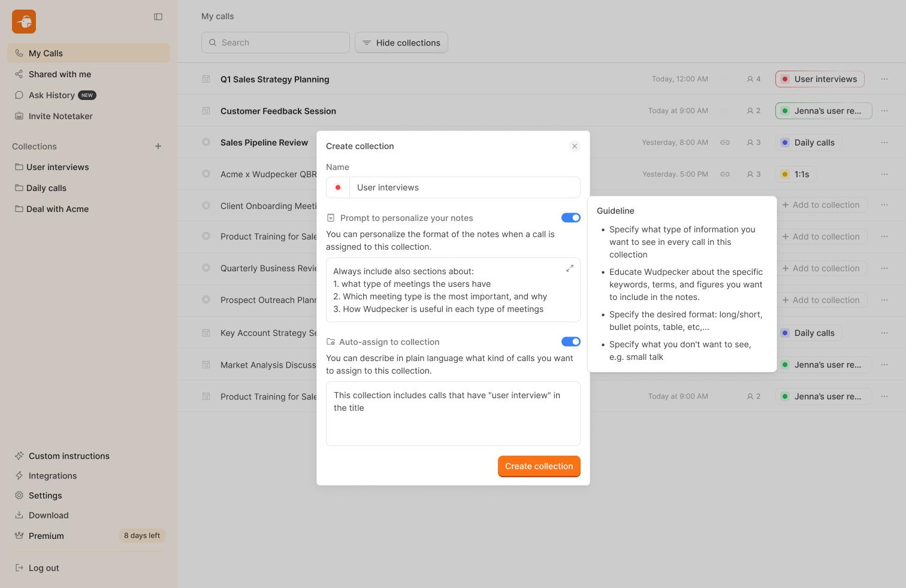Open Add to collection for Client Onboarding
The width and height of the screenshot is (906, 588).
(820, 205)
